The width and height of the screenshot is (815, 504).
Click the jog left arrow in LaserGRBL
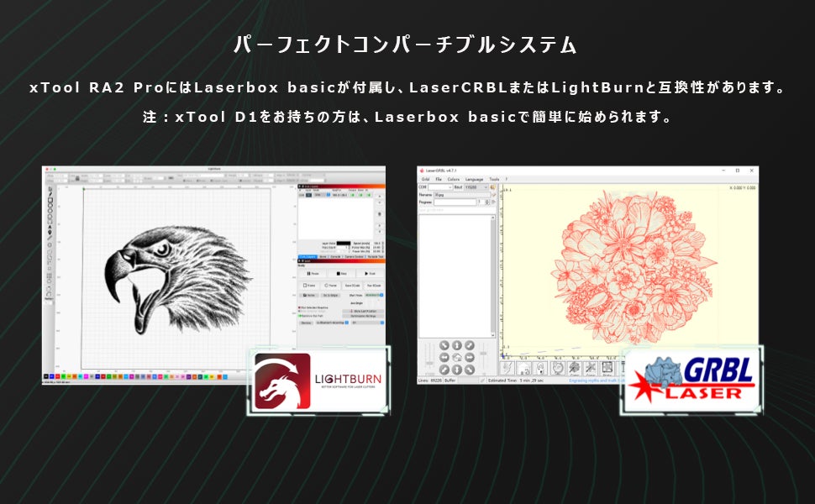444,357
